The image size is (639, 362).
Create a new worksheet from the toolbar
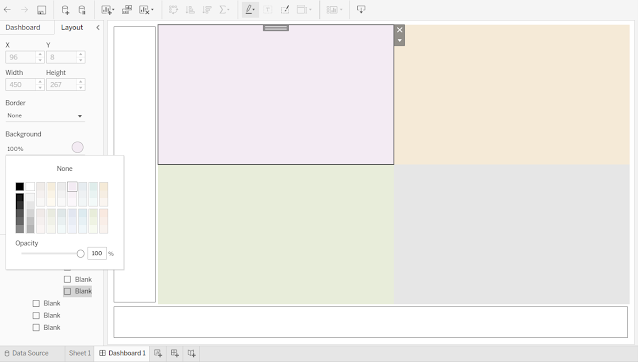(x=108, y=10)
